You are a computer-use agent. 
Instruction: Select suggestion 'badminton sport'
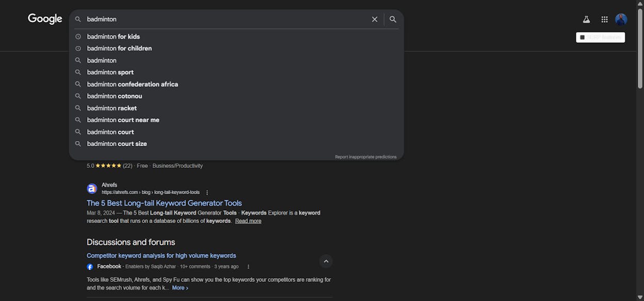pyautogui.click(x=236, y=72)
